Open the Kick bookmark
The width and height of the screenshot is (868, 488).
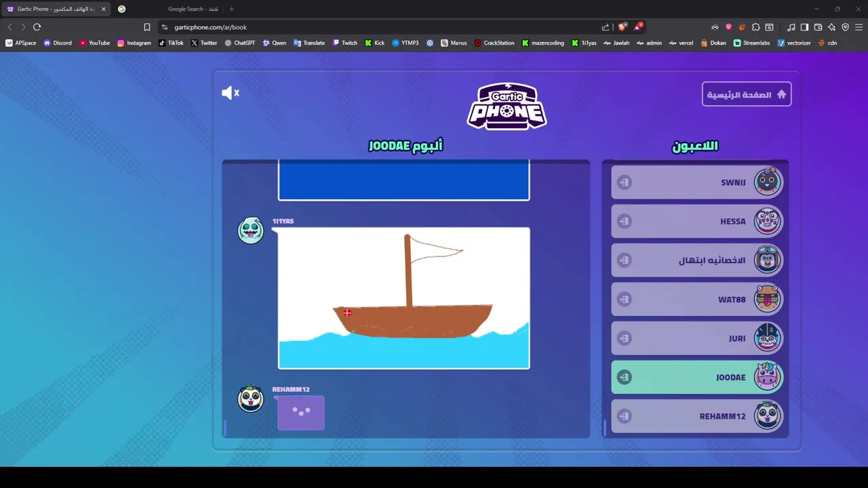tap(374, 43)
